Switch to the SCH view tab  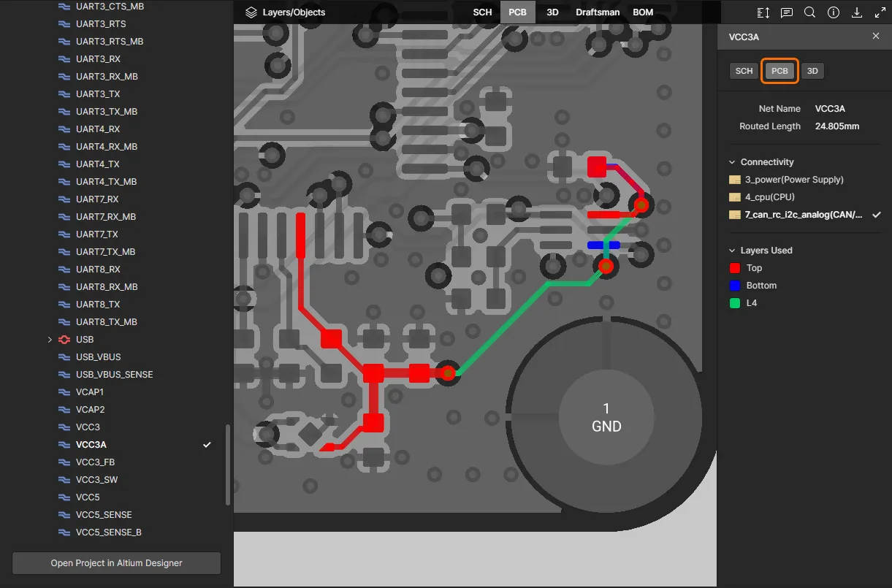click(x=482, y=12)
